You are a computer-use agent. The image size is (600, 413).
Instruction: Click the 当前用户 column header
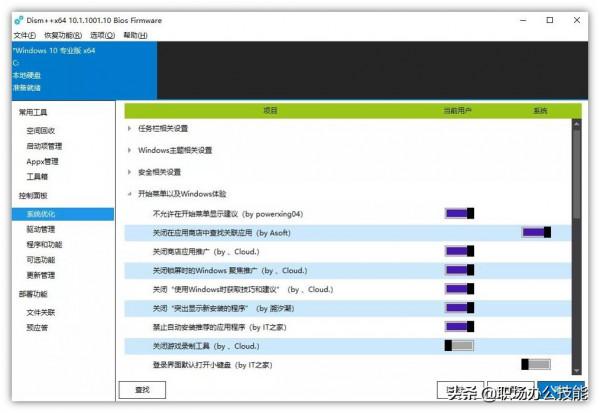(458, 111)
